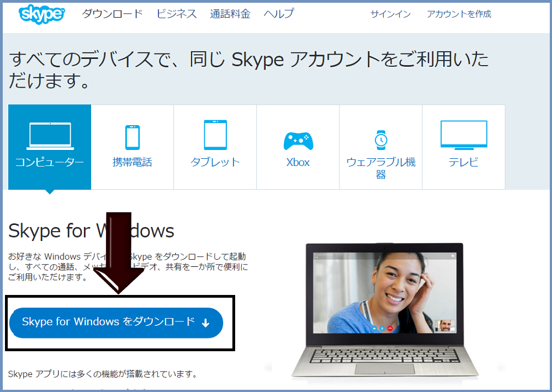The image size is (552, 392).
Task: Switch to the 携帯電話 tab label
Action: (132, 162)
